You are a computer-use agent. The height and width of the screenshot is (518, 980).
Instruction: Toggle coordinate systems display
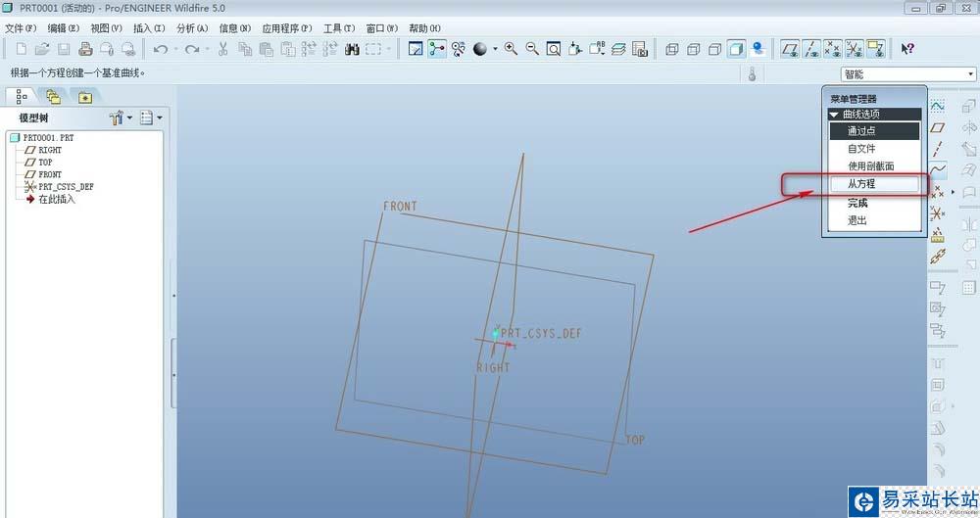click(854, 49)
